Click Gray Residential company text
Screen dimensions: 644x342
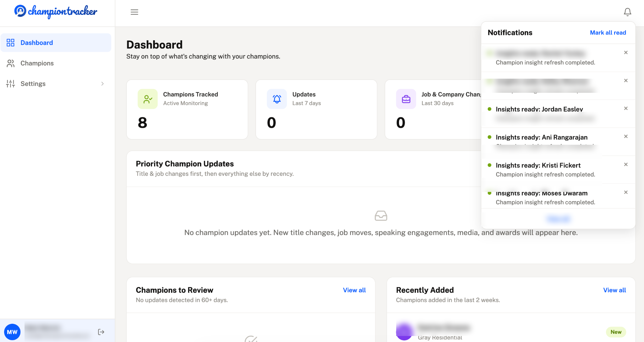click(x=440, y=337)
